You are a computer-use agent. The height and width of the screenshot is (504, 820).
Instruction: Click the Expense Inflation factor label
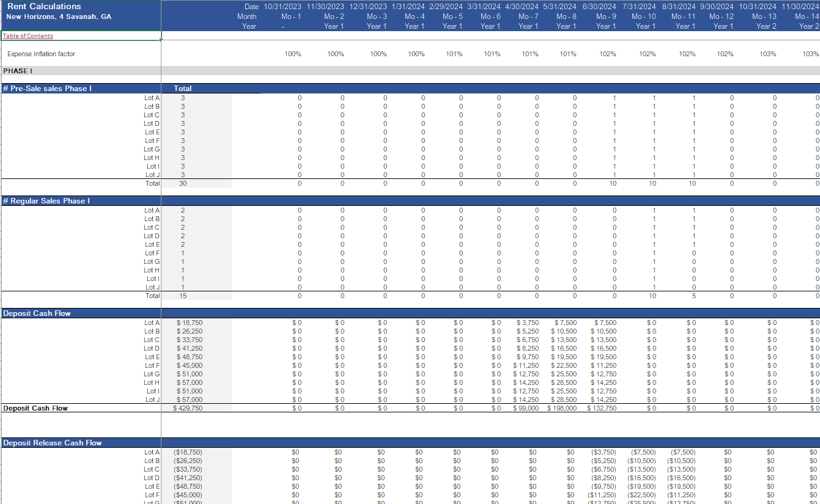coord(41,54)
